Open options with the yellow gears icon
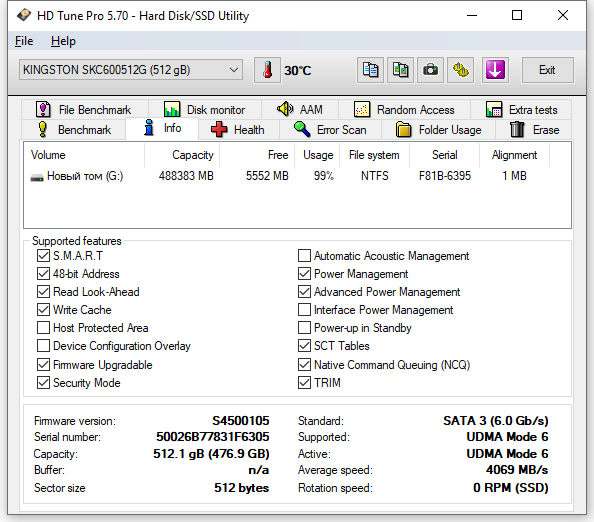Image resolution: width=594 pixels, height=522 pixels. click(461, 70)
